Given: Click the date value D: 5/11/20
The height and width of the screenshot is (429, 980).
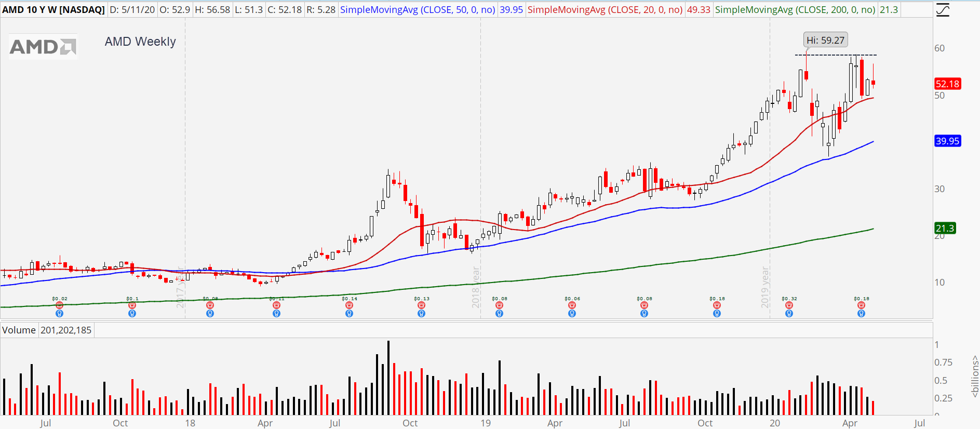Looking at the screenshot, I should tap(132, 10).
